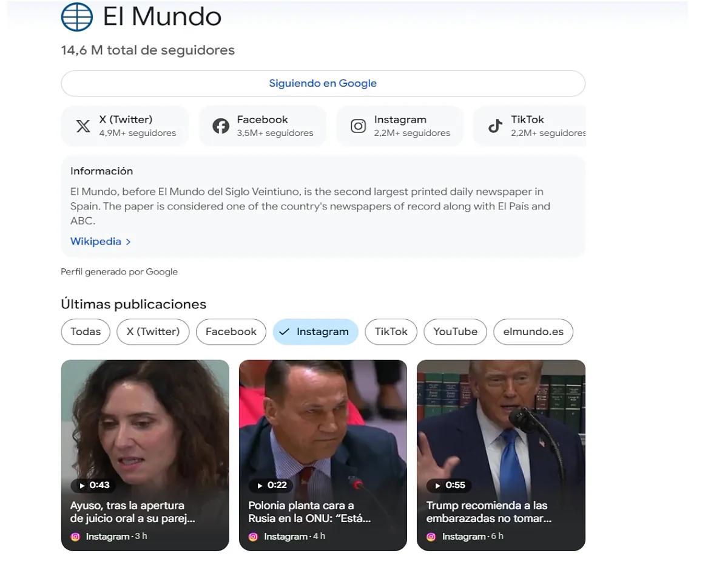Click Instagram badge on Polonia video card
This screenshot has width=728, height=570.
point(254,537)
